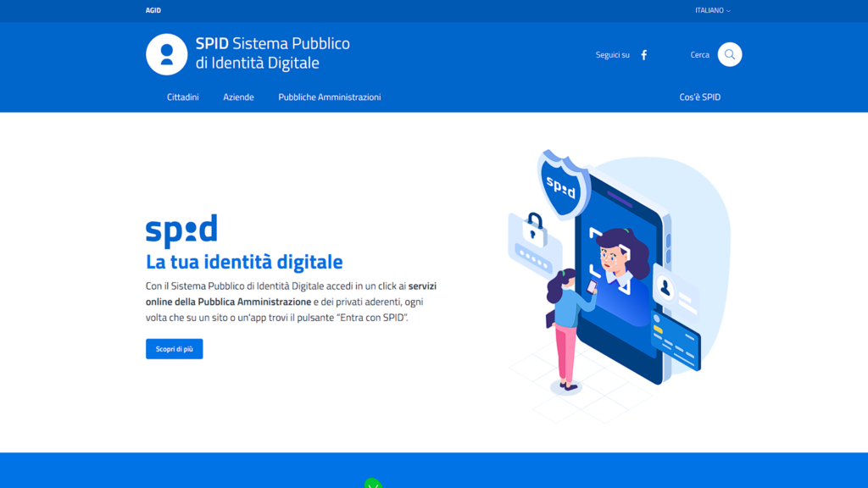Click the AGID link in top bar
The height and width of the screenshot is (488, 868).
153,10
